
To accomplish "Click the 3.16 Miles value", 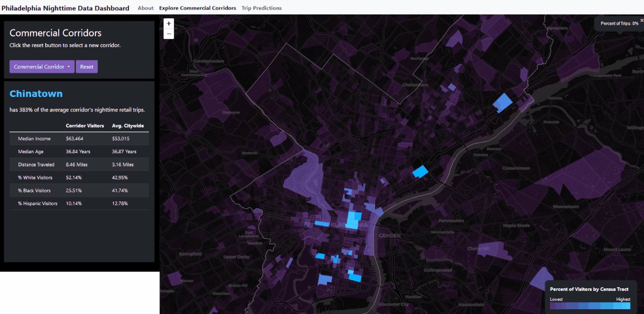I will tap(123, 165).
